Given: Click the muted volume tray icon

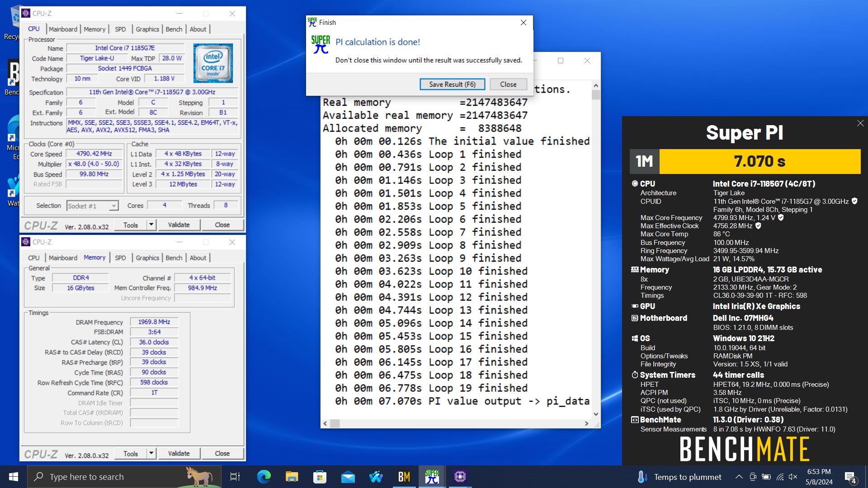Looking at the screenshot, I should (793, 477).
